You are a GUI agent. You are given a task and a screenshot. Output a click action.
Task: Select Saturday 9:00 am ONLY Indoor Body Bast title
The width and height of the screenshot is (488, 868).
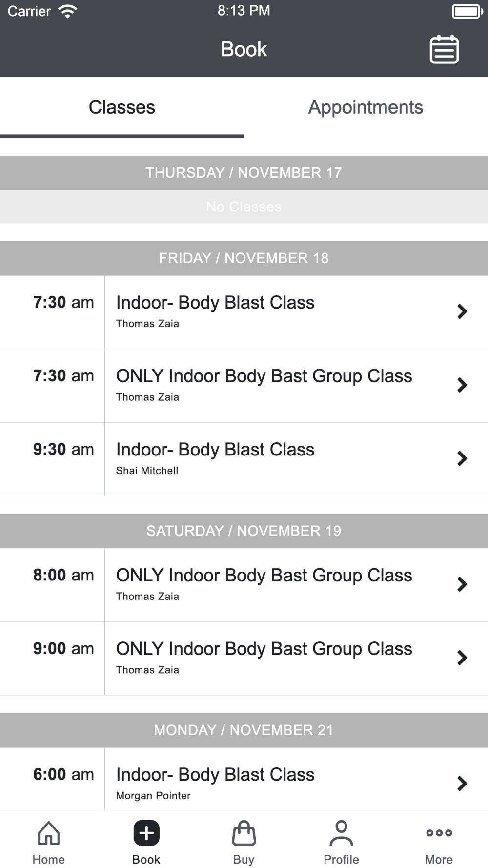[x=264, y=649]
